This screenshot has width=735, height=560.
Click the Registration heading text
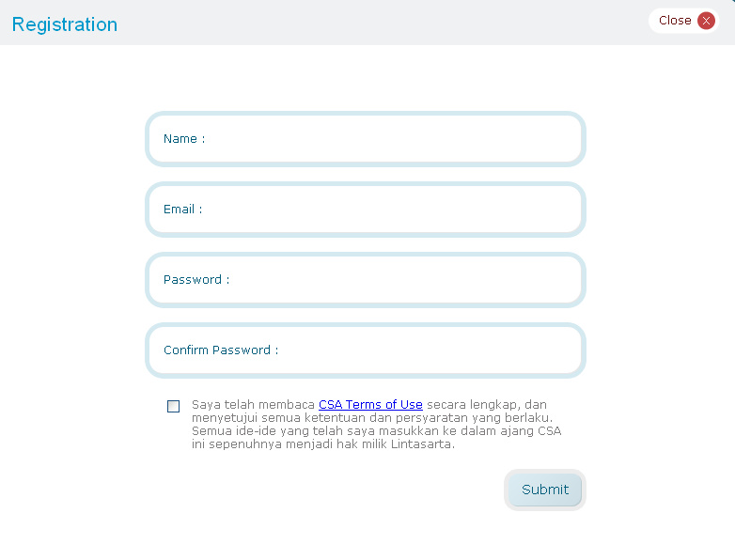tap(65, 24)
